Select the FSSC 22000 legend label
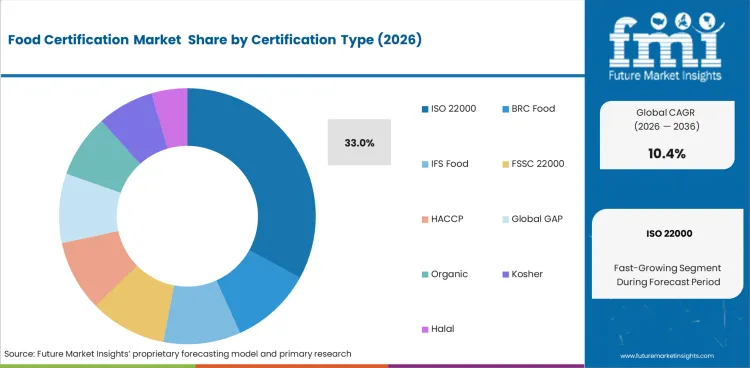This screenshot has height=368, width=750. pyautogui.click(x=538, y=164)
